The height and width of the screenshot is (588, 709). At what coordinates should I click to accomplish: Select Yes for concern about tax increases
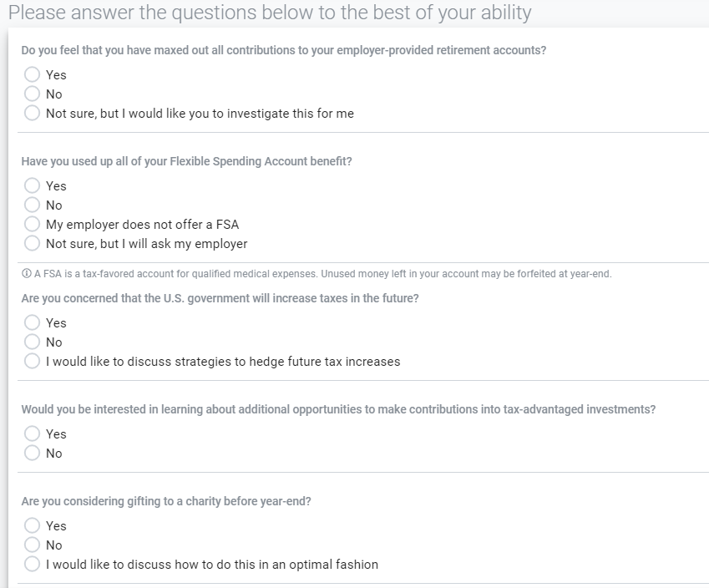(x=32, y=322)
